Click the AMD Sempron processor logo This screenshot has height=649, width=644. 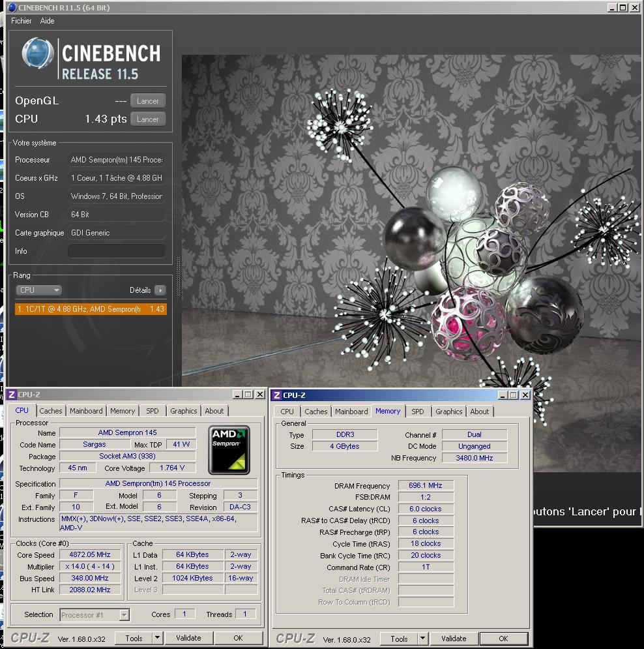(x=229, y=450)
